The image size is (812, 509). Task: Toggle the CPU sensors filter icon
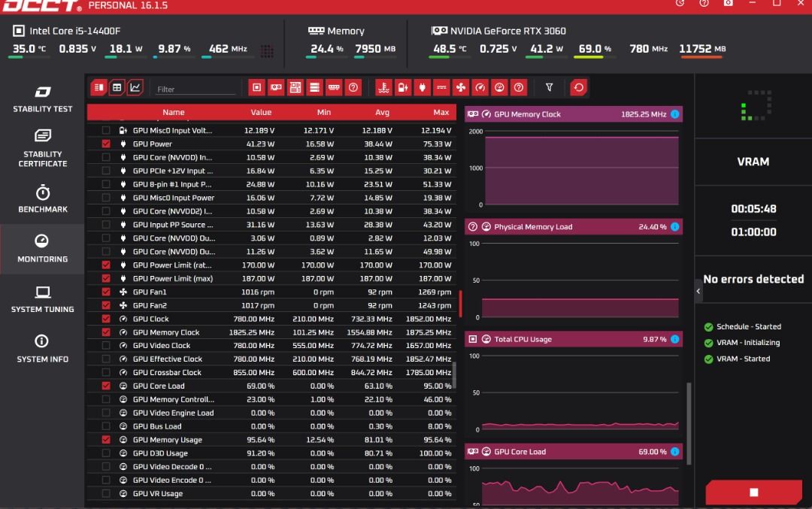[257, 87]
